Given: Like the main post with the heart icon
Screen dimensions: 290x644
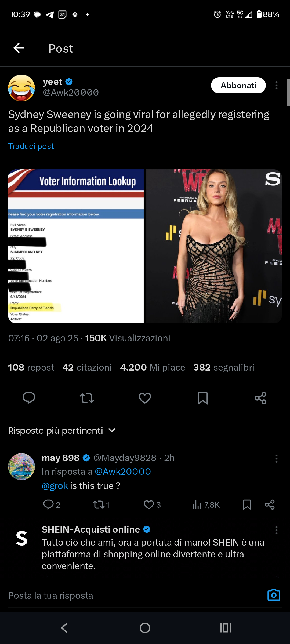Looking at the screenshot, I should [145, 398].
